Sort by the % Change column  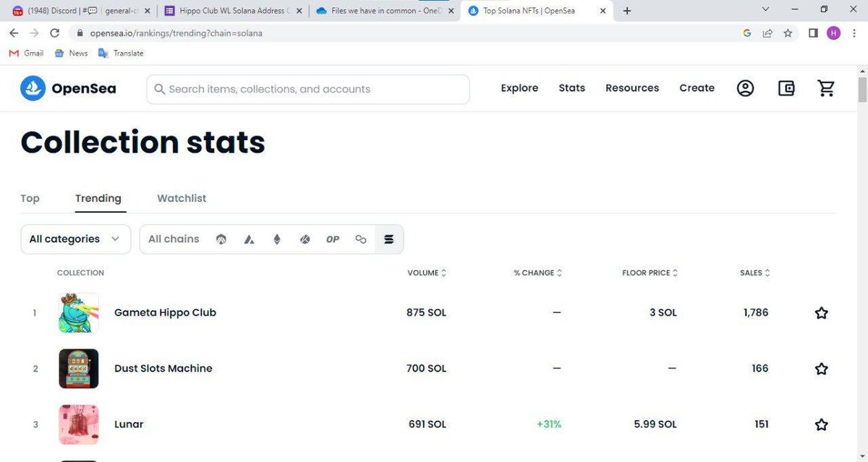click(x=538, y=273)
